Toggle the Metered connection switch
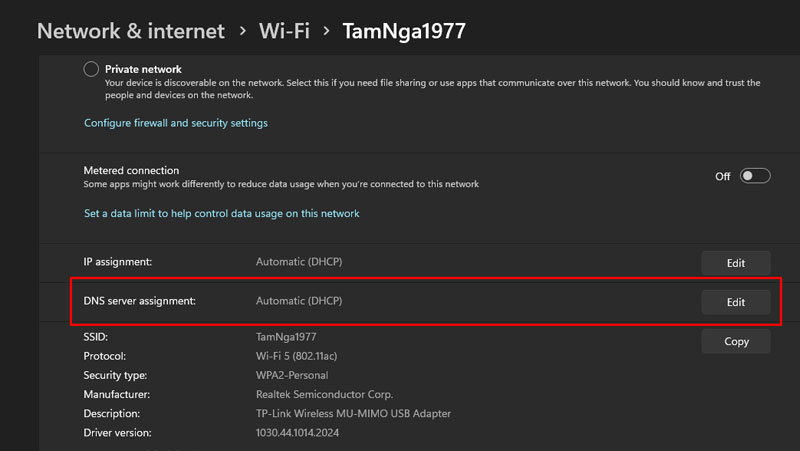This screenshot has width=800, height=451. [x=755, y=176]
